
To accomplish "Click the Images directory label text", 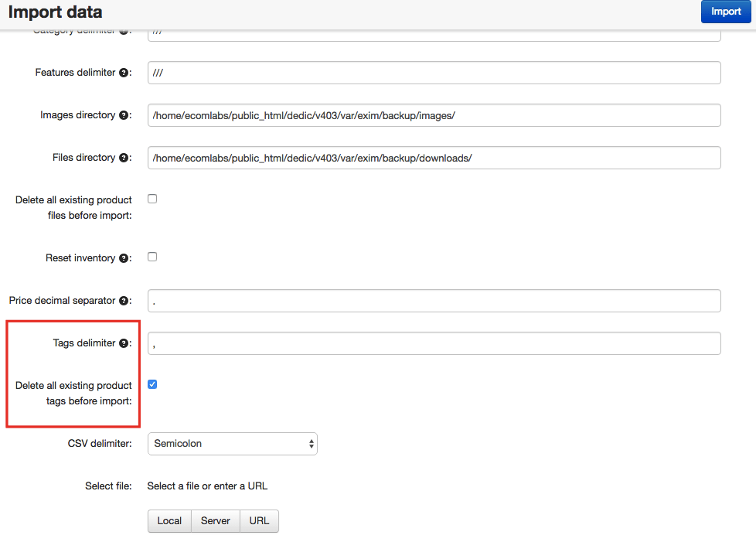I will (77, 115).
